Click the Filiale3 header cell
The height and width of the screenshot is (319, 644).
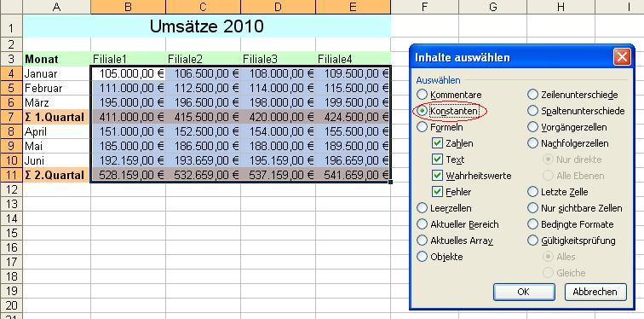278,59
